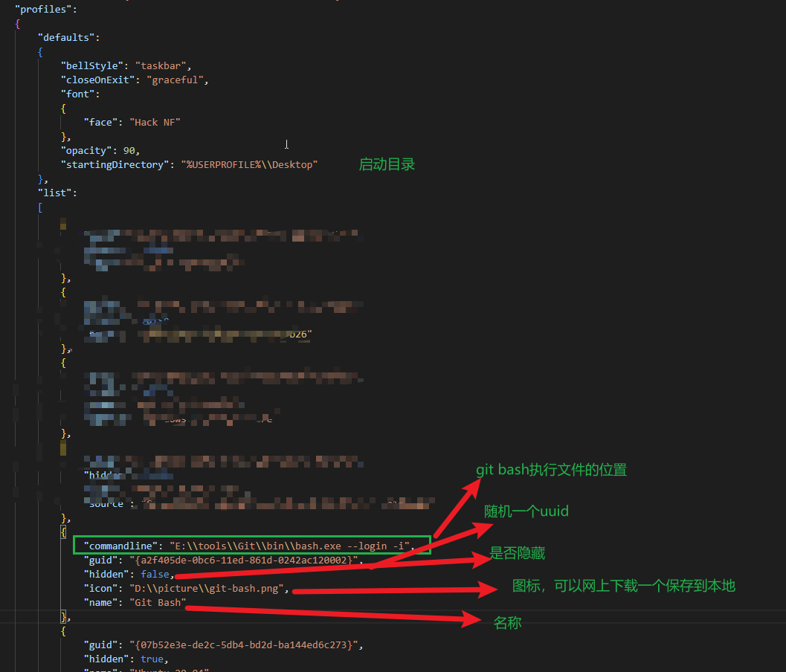Click the opacity value 90
The width and height of the screenshot is (786, 672).
click(129, 150)
